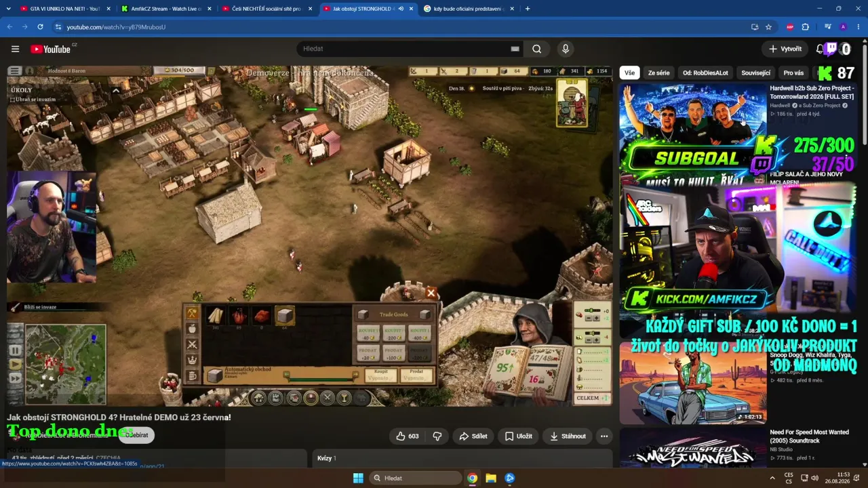The width and height of the screenshot is (868, 488).
Task: Open the browser extensions puzzle icon
Action: coord(806,27)
